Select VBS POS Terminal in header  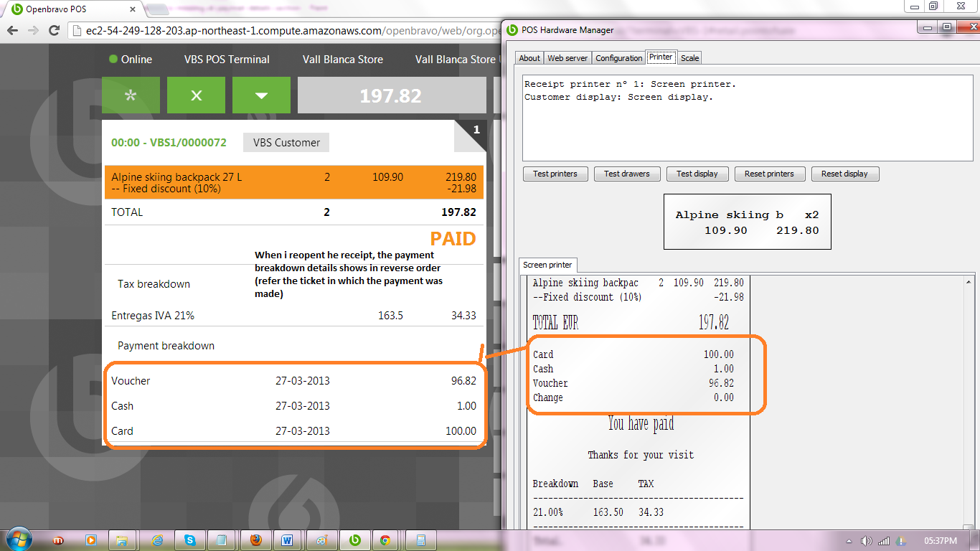[x=227, y=60]
